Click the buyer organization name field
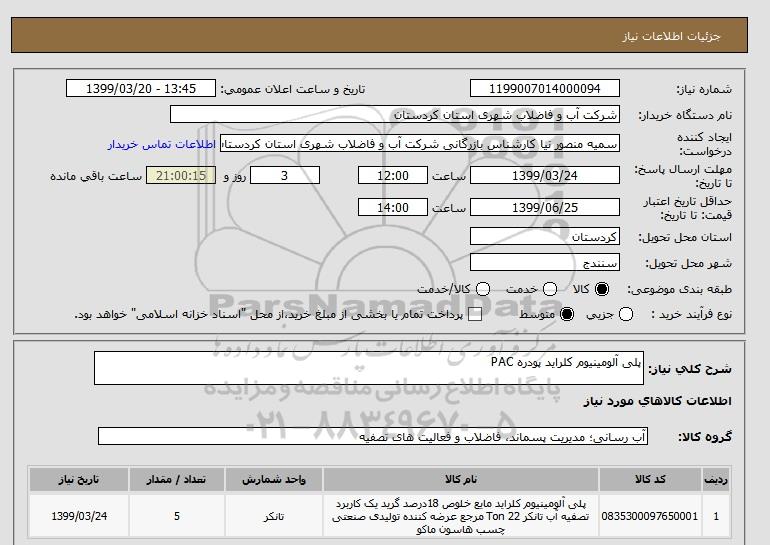 (x=395, y=115)
